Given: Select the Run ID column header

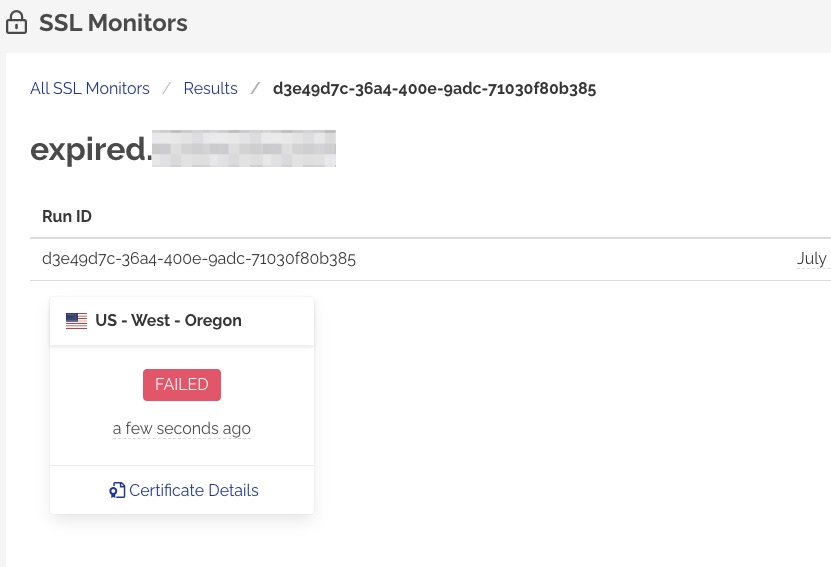Looking at the screenshot, I should coord(67,217).
